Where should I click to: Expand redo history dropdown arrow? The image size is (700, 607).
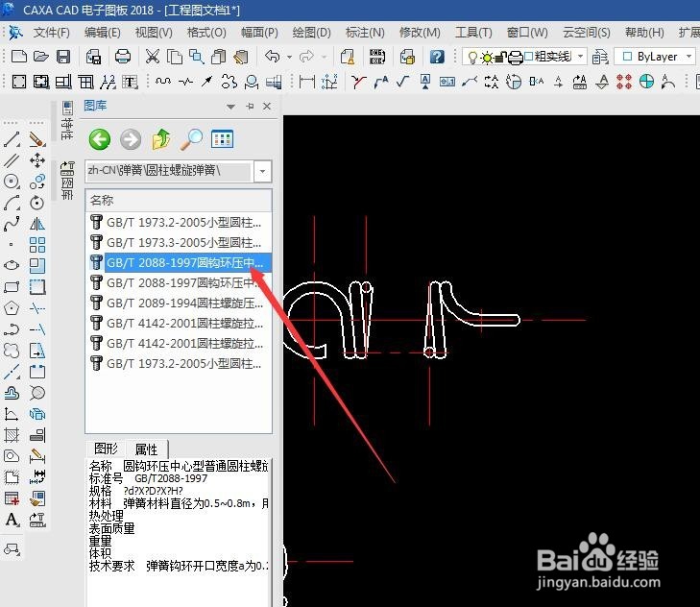tap(325, 57)
